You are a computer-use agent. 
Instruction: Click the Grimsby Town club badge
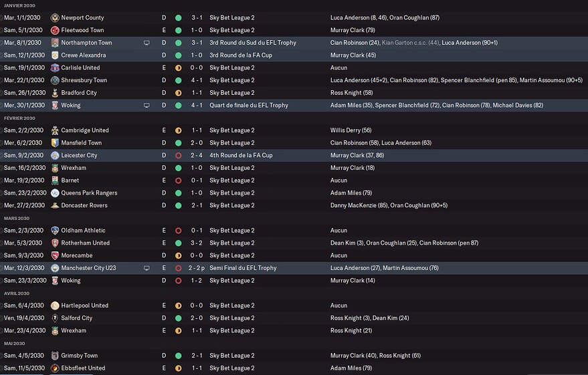55,356
